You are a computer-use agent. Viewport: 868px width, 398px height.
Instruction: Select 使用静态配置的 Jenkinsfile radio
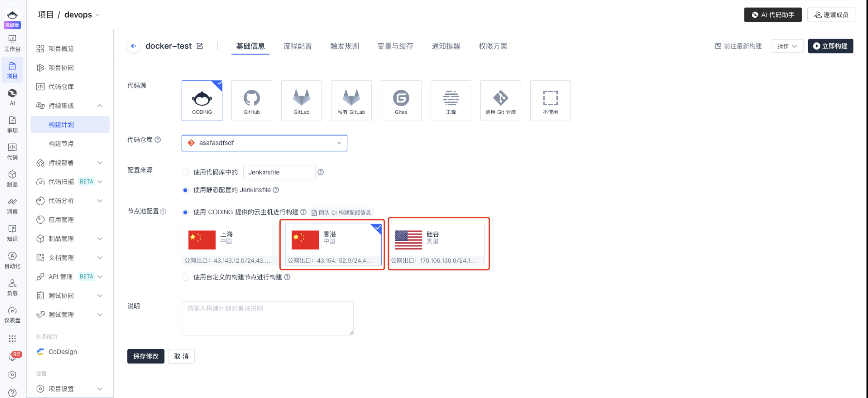coord(185,190)
